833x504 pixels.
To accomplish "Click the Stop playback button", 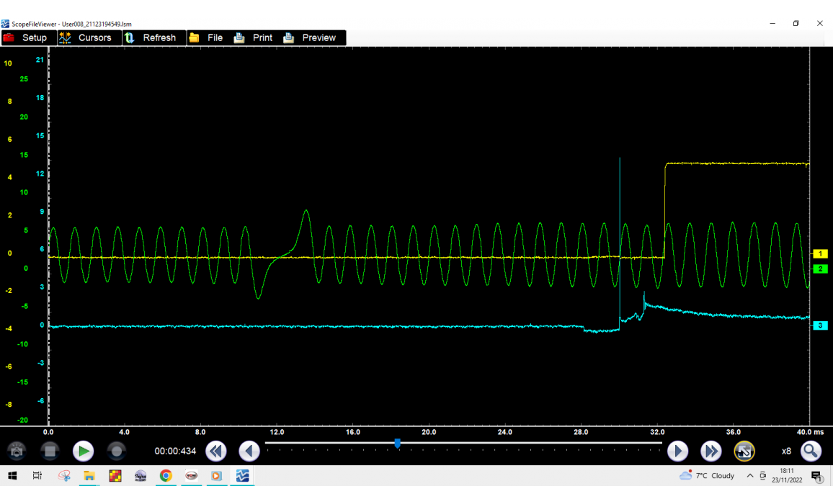I will 49,451.
